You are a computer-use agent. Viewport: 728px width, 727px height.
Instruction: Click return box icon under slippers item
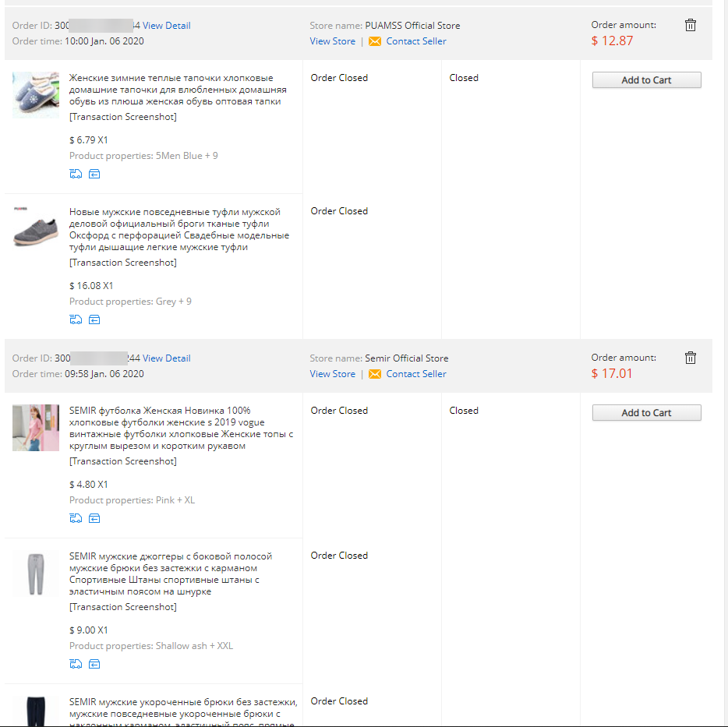pos(94,174)
